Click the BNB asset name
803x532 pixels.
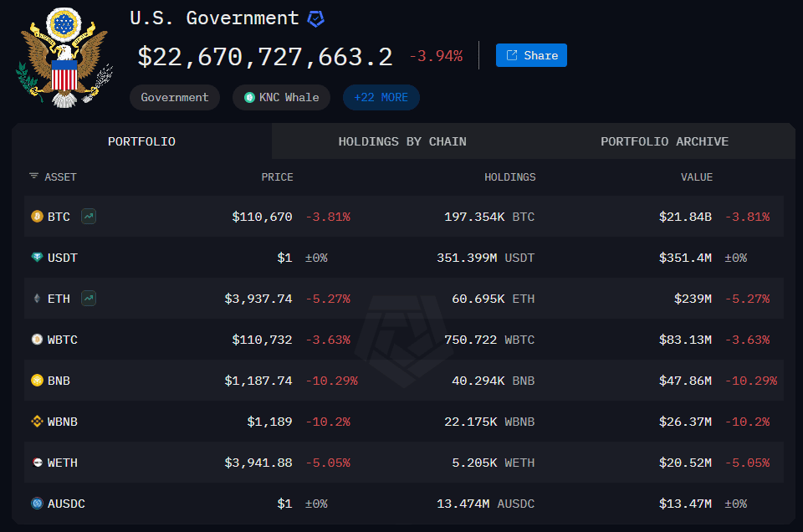59,381
